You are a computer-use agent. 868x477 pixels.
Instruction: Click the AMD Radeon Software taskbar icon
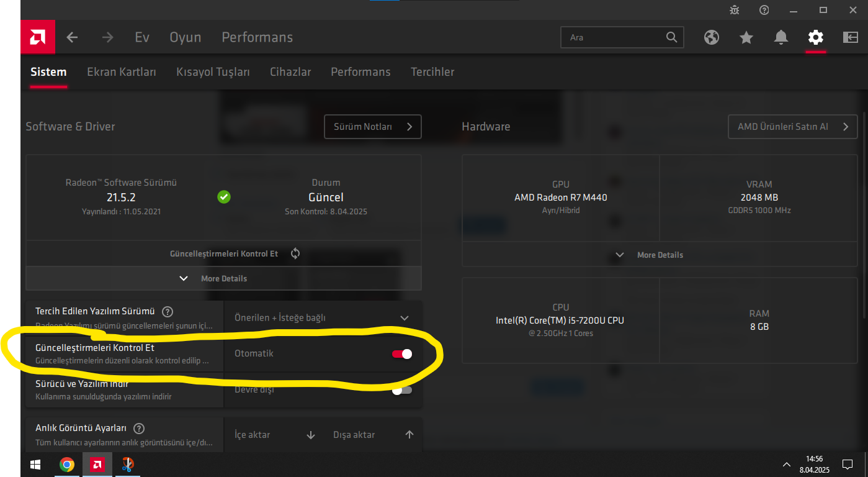pyautogui.click(x=97, y=465)
